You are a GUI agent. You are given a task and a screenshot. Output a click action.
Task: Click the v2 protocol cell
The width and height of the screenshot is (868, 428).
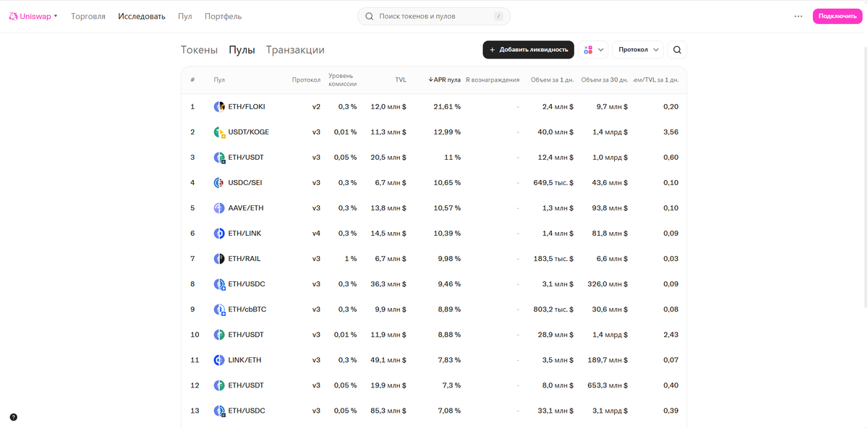coord(316,107)
